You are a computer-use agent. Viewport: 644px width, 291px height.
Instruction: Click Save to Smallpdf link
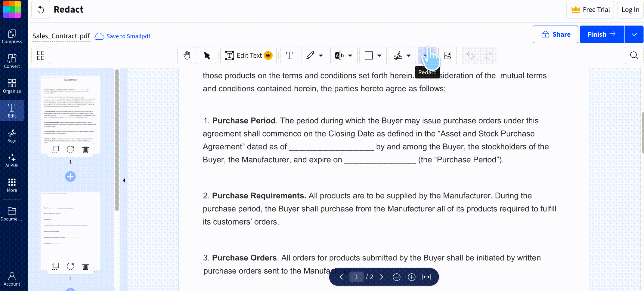(x=122, y=36)
